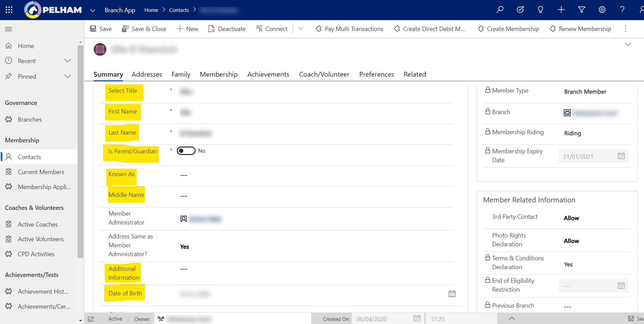
Task: Select Current Members in the sidebar
Action: pyautogui.click(x=41, y=172)
